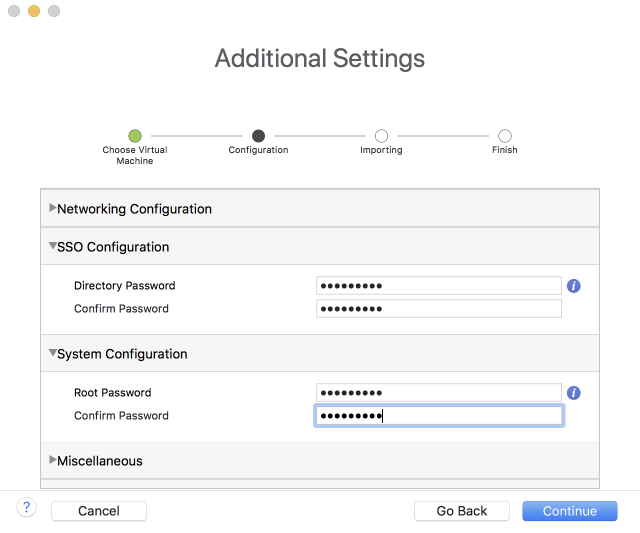The width and height of the screenshot is (640, 533).
Task: Click the Importing step circle
Action: tap(381, 136)
